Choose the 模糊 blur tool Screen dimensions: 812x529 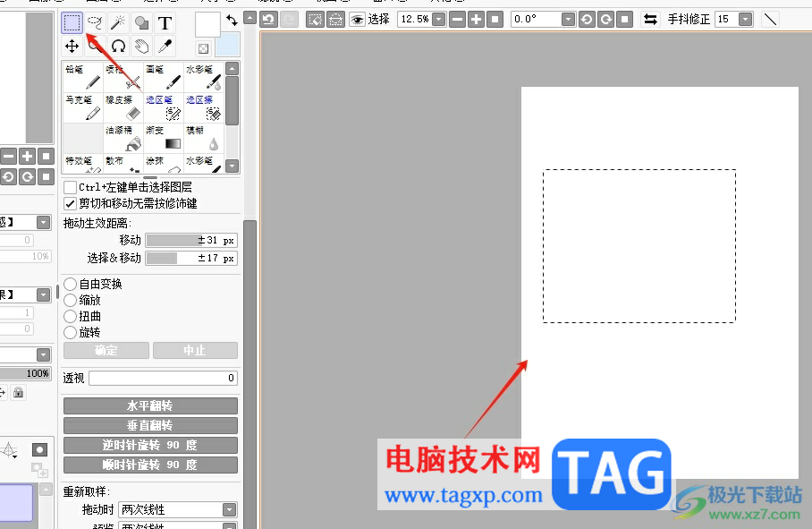(x=204, y=138)
